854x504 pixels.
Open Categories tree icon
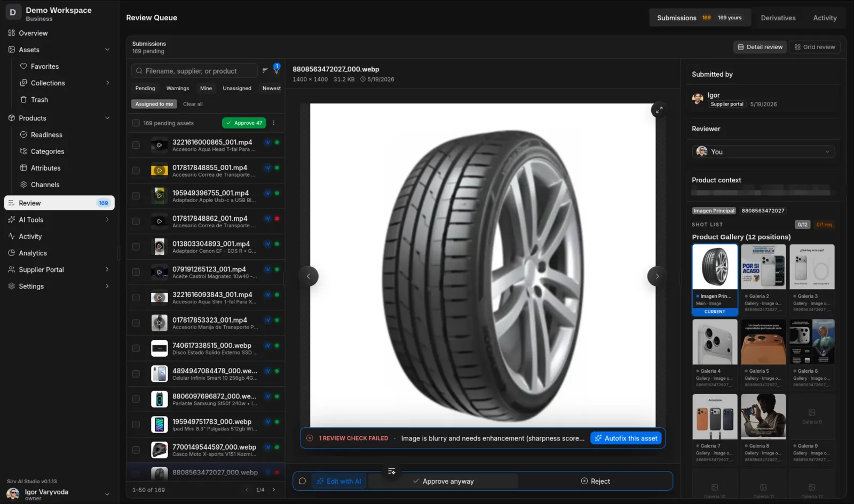[23, 151]
